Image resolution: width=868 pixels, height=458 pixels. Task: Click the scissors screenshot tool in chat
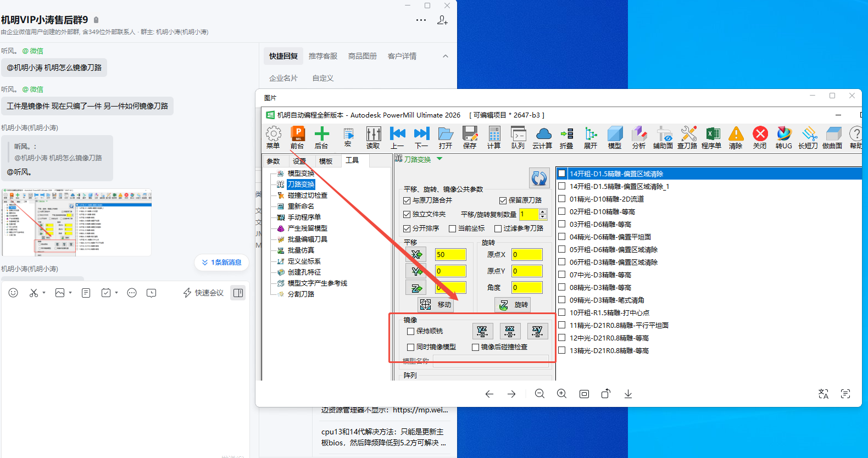point(34,293)
